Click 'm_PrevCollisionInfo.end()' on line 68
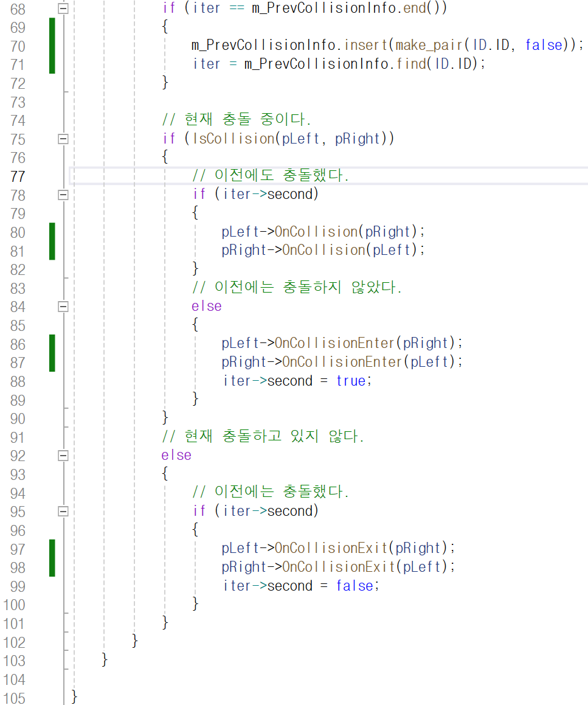Viewport: 588px width, 705px height. click(x=349, y=8)
